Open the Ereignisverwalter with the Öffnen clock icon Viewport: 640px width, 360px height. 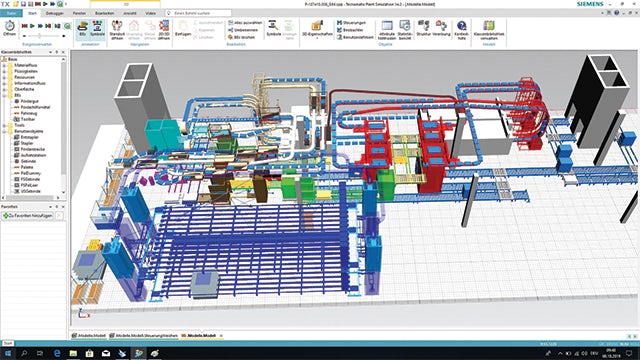point(9,28)
